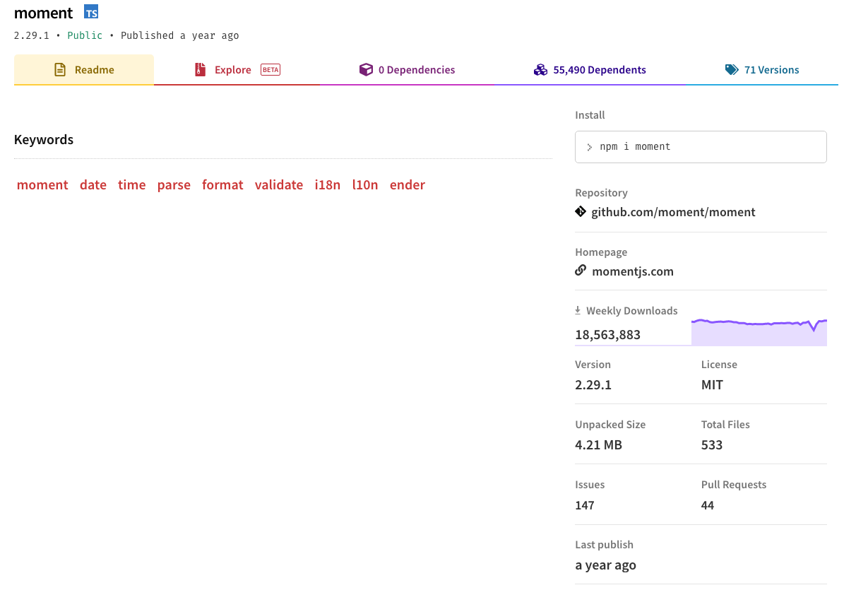Click the Install section label
The height and width of the screenshot is (590, 868).
(x=590, y=115)
